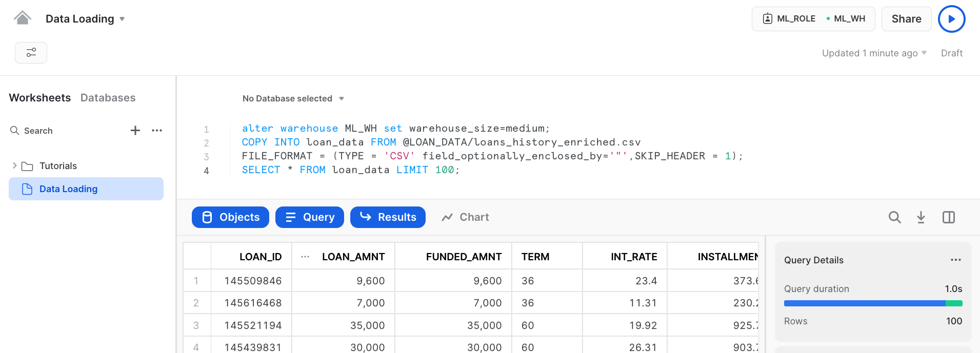Expand the No Database selected dropdown
This screenshot has height=353, width=980.
pyautogui.click(x=293, y=98)
